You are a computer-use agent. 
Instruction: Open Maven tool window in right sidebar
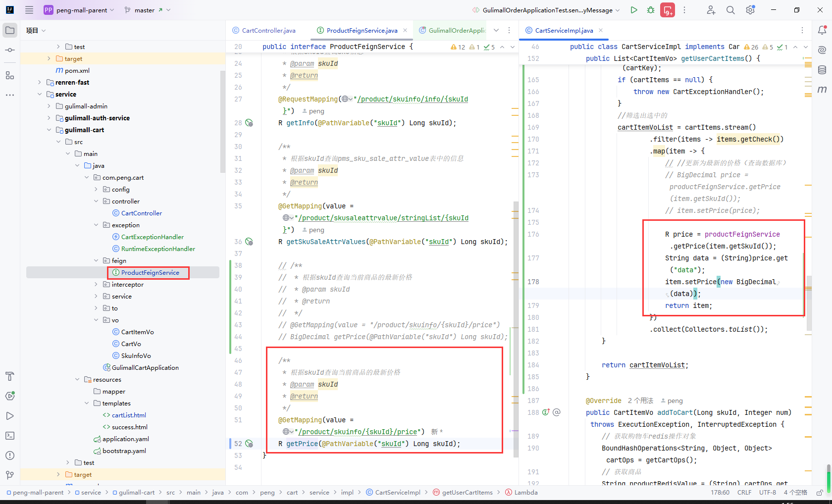point(822,90)
